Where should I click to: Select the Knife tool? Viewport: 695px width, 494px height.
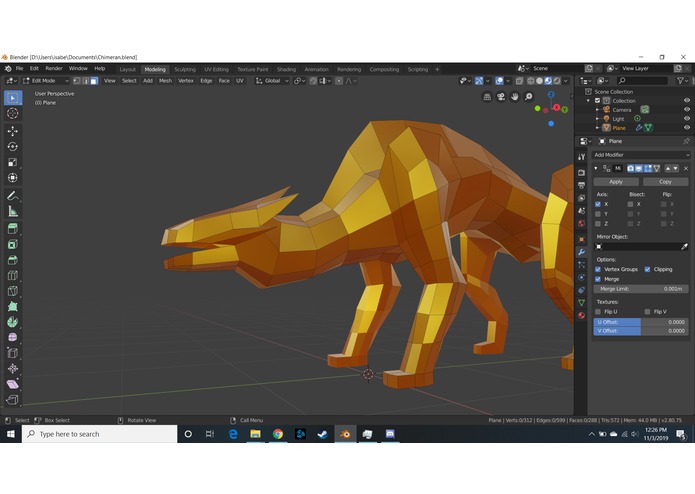pos(13,291)
